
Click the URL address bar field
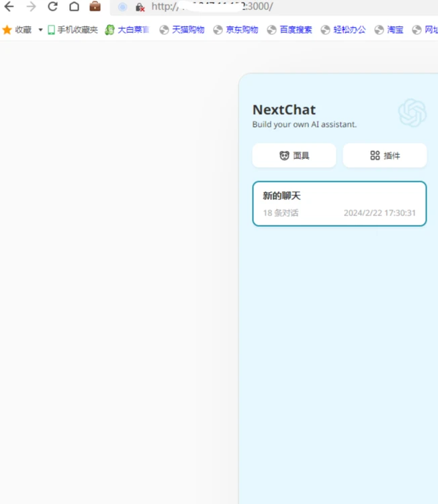coord(273,7)
